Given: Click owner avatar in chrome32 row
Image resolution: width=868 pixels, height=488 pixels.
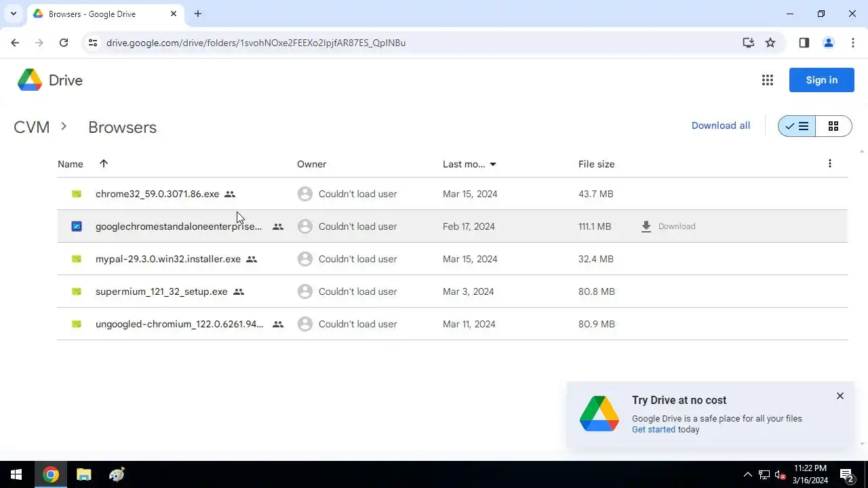Looking at the screenshot, I should pos(305,194).
